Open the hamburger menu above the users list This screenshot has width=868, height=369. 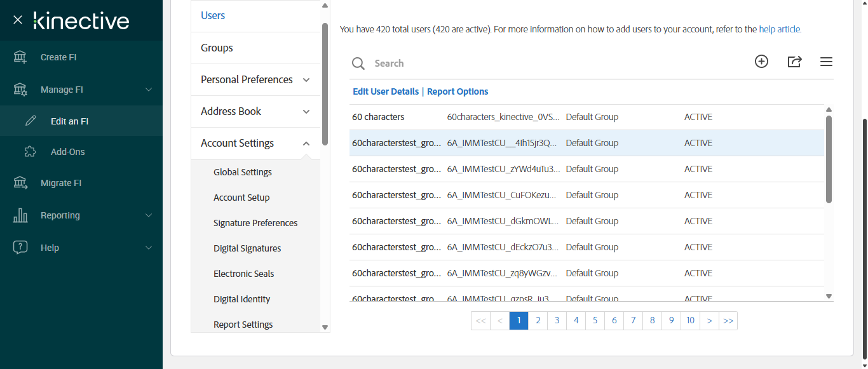(826, 62)
